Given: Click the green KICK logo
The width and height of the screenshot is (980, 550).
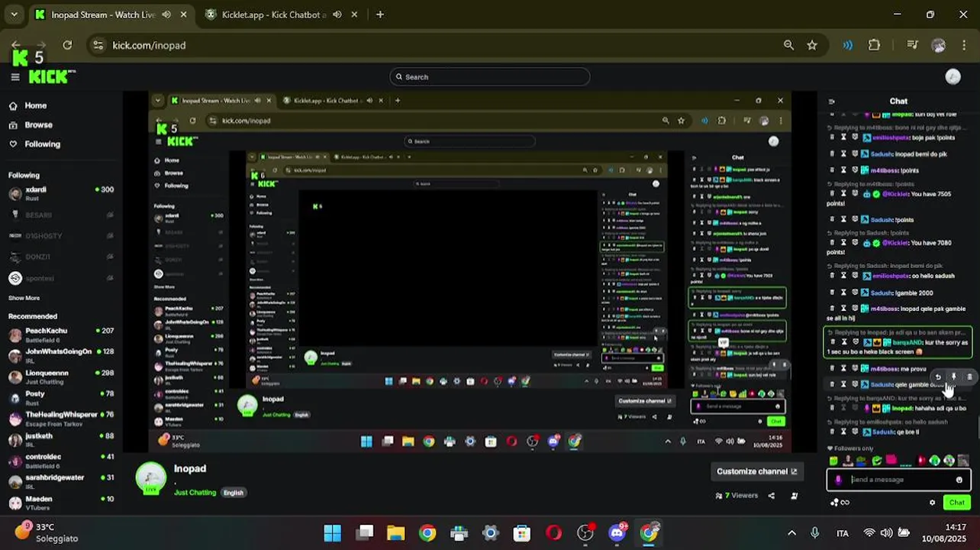Looking at the screenshot, I should tap(52, 77).
